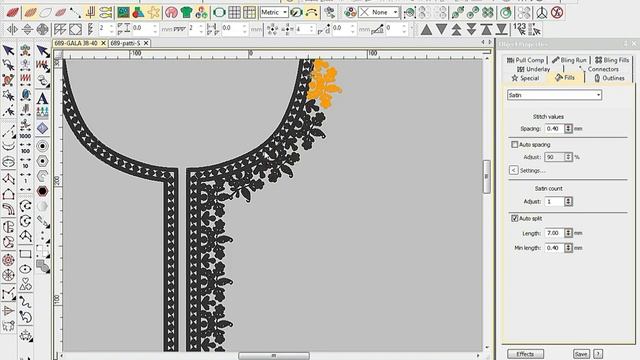Image resolution: width=640 pixels, height=360 pixels.
Task: Uncheck the Auto split checkbox
Action: [x=514, y=218]
